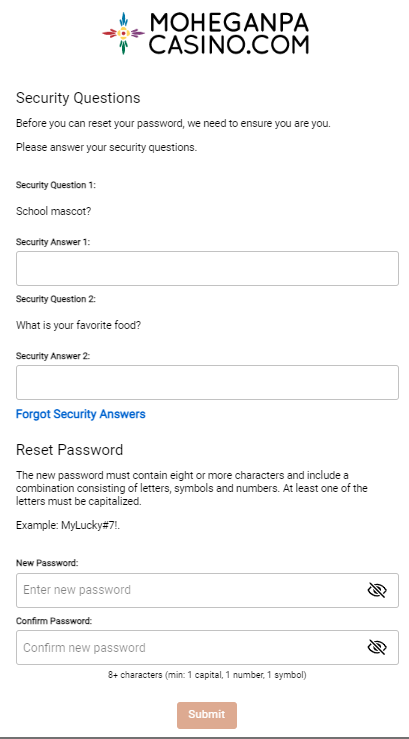Click the Mohegan feather emblem logo
The image size is (409, 739).
point(123,33)
